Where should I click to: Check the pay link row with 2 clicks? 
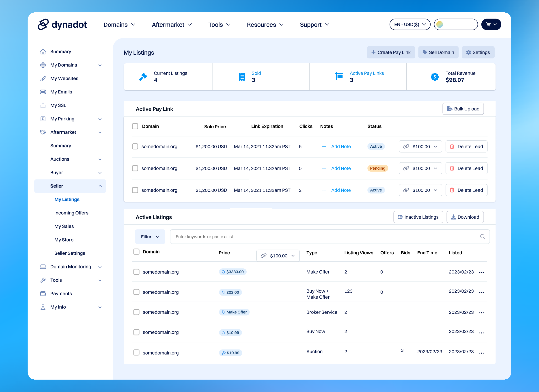tap(135, 190)
